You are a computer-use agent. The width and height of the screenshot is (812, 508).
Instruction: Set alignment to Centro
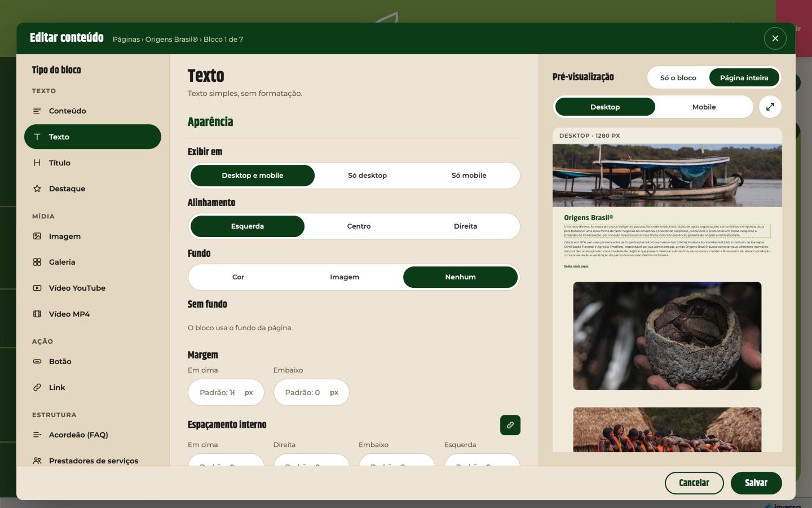(x=359, y=226)
